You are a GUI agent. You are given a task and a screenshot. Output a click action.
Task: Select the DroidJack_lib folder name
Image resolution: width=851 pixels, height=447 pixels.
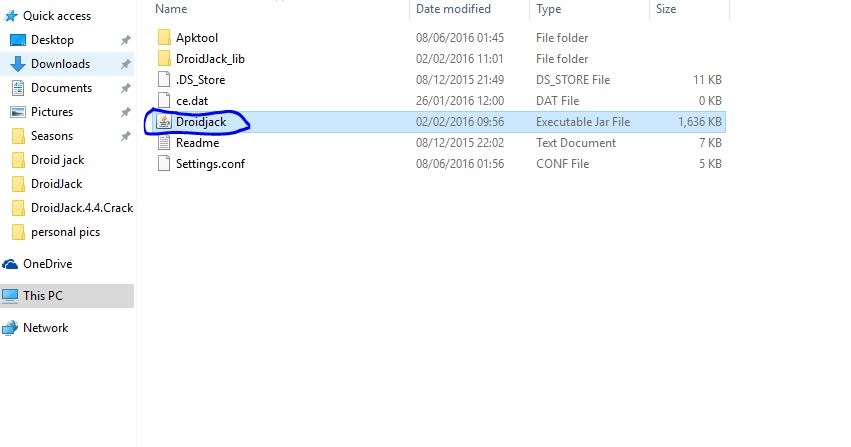point(210,59)
